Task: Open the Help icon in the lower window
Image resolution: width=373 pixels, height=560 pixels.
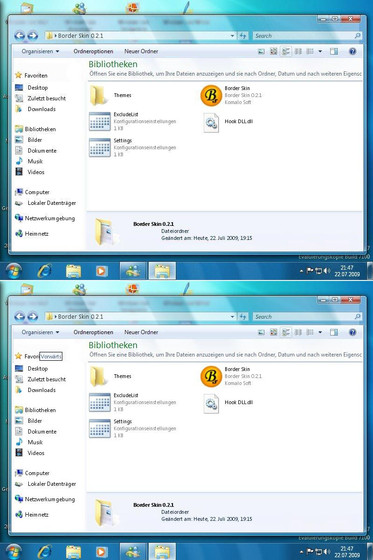Action: pos(352,332)
